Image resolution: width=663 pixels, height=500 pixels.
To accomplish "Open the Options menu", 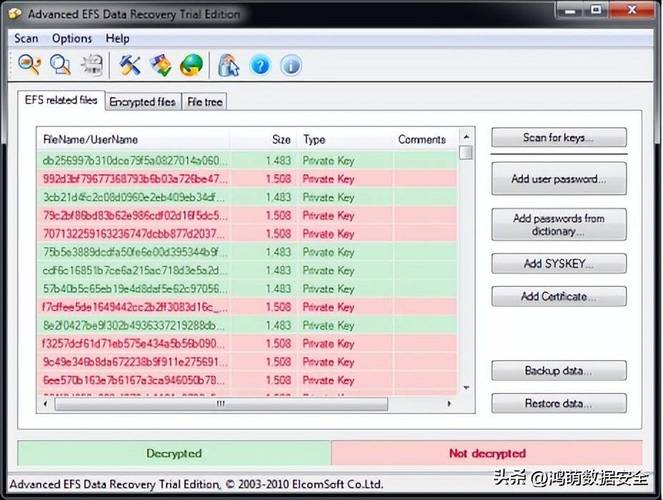I will click(72, 38).
